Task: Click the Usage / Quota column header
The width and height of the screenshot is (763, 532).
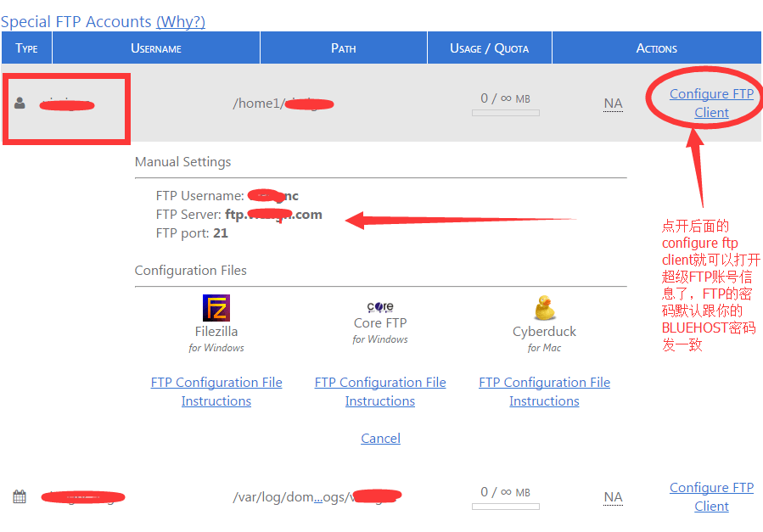Action: [489, 48]
